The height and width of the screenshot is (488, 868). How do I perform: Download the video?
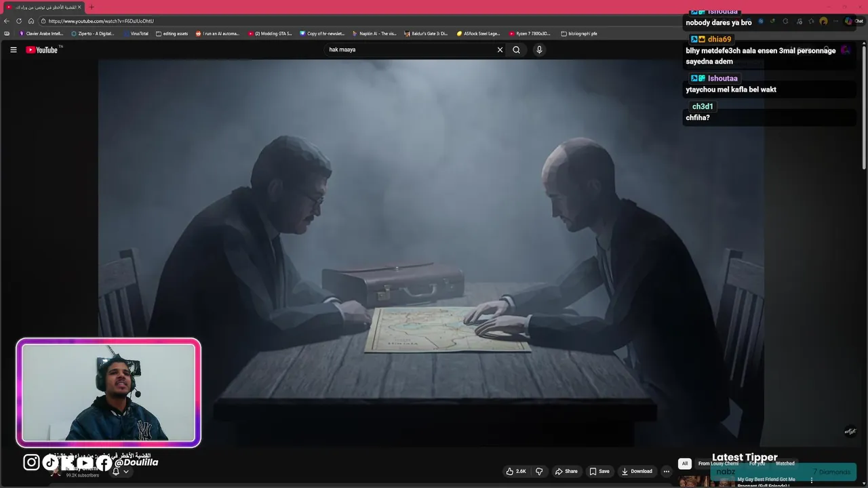coord(637,471)
